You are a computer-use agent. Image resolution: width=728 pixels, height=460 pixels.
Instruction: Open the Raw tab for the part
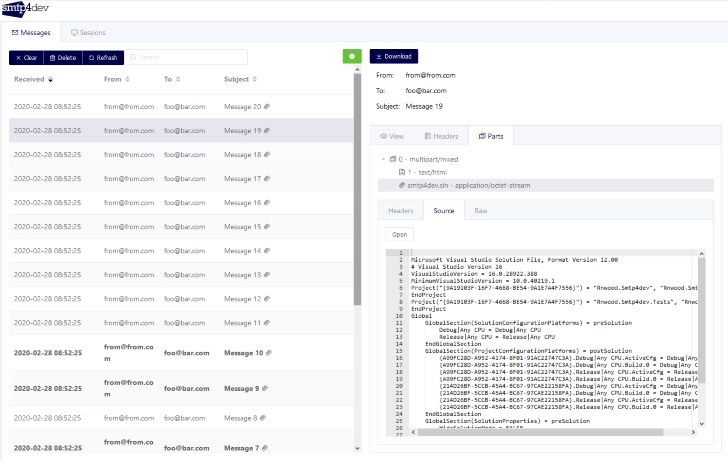coord(481,211)
